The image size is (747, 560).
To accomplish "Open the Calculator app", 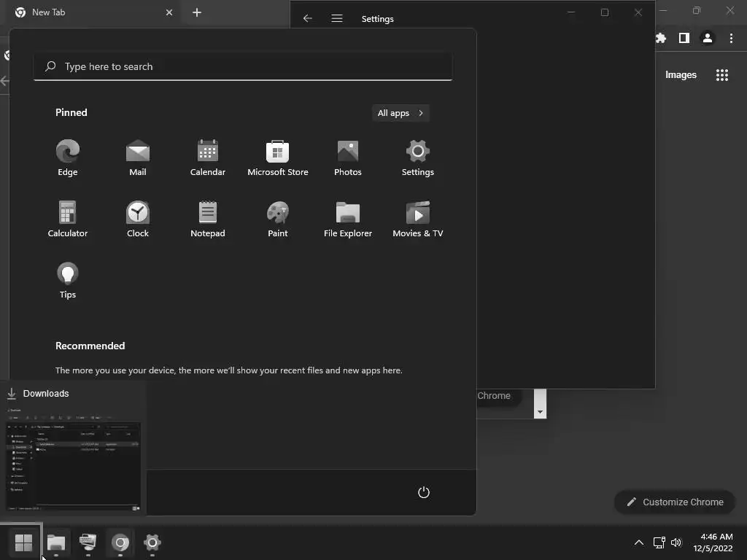I will click(68, 219).
